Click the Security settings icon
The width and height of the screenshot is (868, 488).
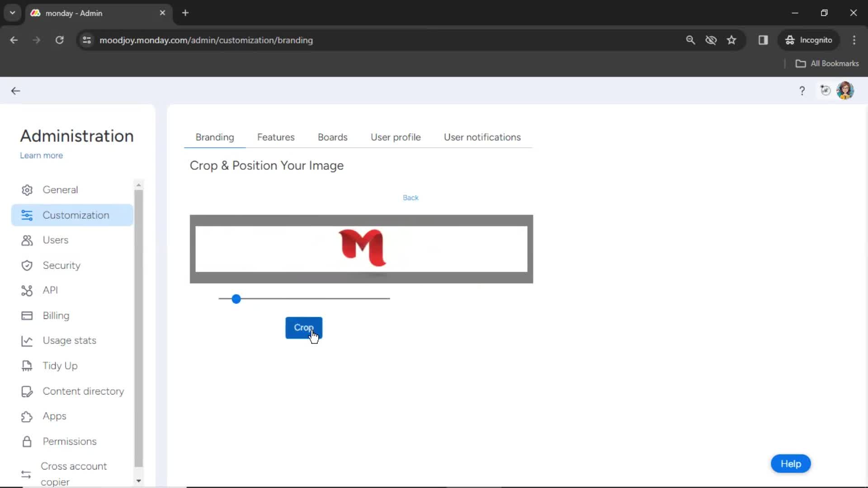tap(27, 264)
